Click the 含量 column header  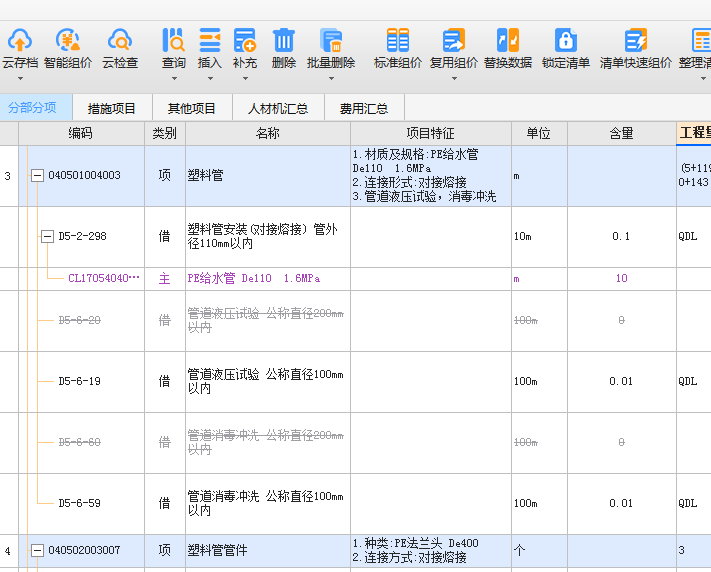(621, 133)
